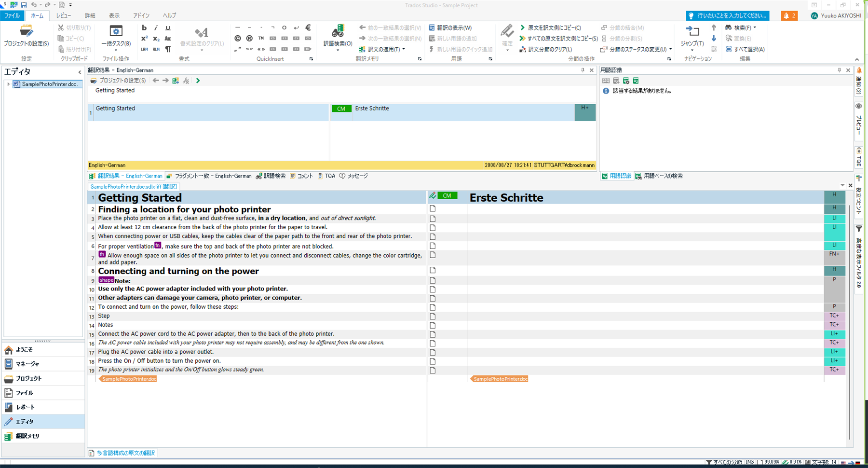Apply bold formatting with the b icon
868x468 pixels.
pos(144,28)
